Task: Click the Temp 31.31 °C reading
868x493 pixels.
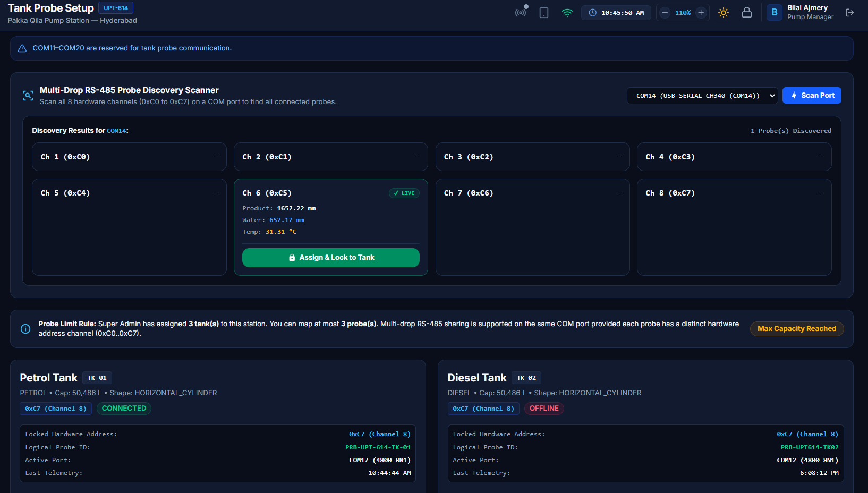Action: (269, 232)
